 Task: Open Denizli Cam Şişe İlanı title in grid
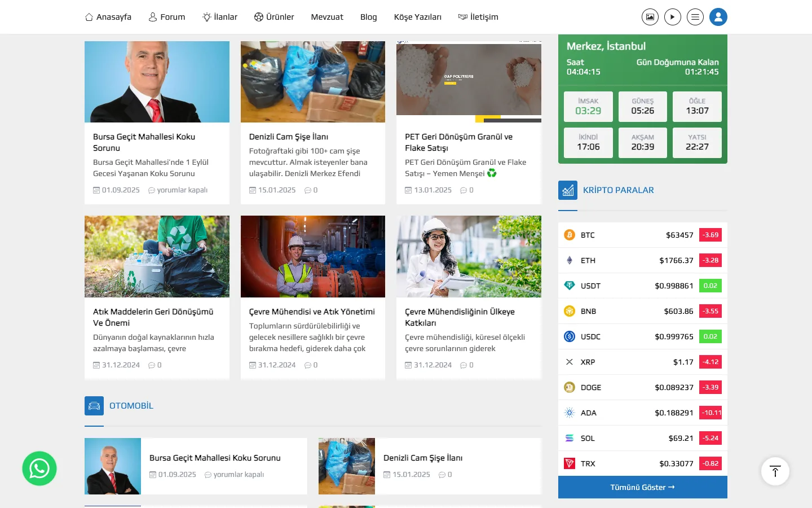pyautogui.click(x=289, y=137)
